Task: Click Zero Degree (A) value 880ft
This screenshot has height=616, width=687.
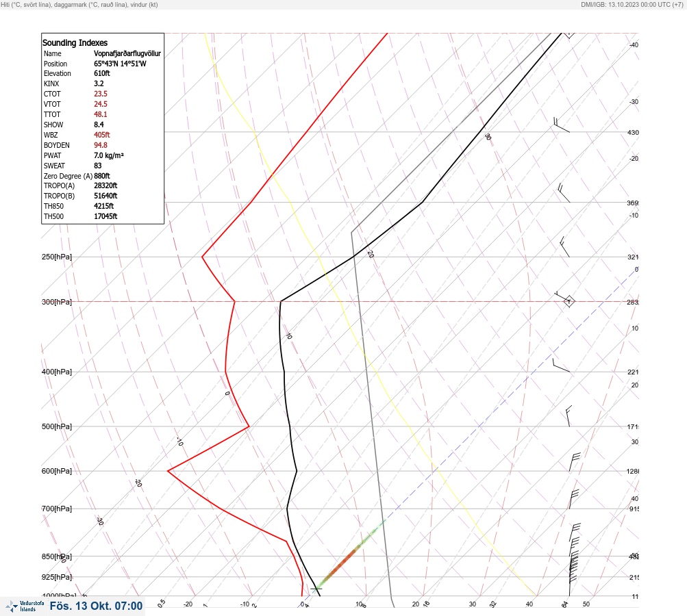Action: click(102, 176)
